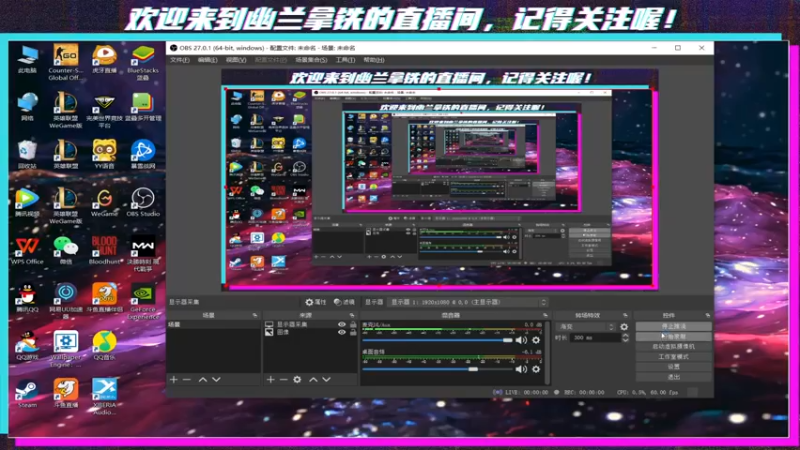This screenshot has height=450, width=800.
Task: Open the 帮助(H) menu
Action: coord(373,60)
